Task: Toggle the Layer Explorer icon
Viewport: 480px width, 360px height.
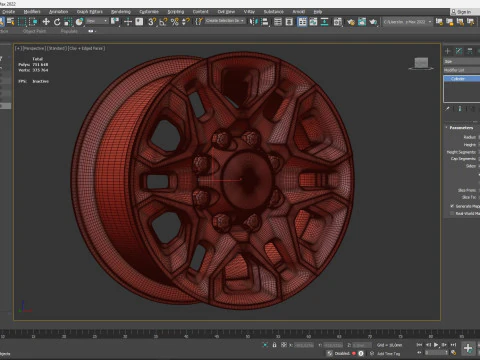Action: [x=289, y=22]
